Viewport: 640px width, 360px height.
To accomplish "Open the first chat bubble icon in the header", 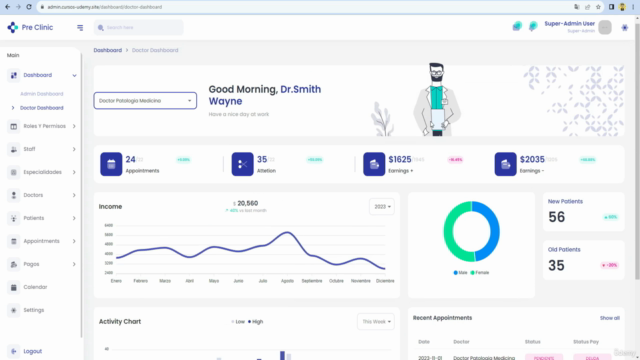I will point(517,27).
